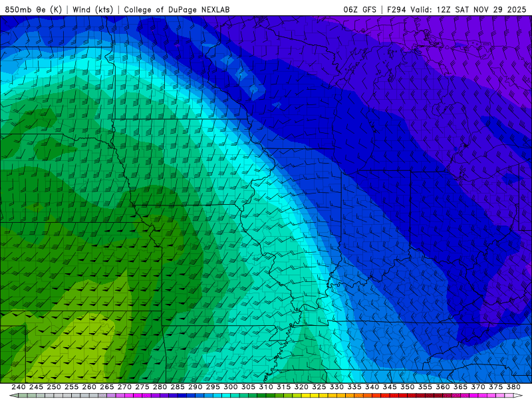The image size is (532, 399).
Task: Click the 335 value on the color scale
Action: [x=354, y=387]
